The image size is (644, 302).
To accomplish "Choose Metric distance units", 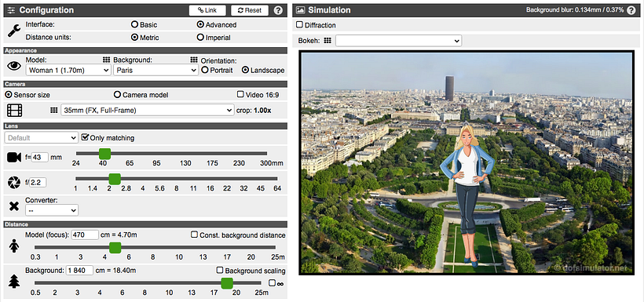I will (134, 38).
